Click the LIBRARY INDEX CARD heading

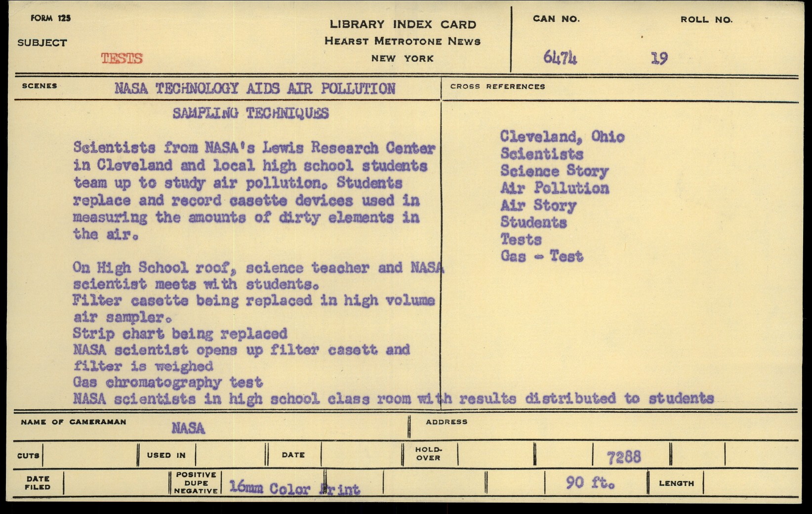[403, 24]
